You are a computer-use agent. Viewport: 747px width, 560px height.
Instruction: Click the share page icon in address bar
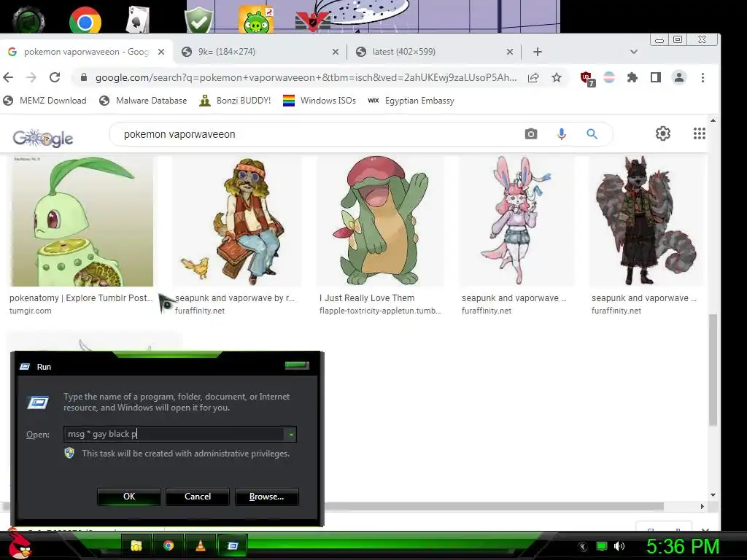pos(533,77)
